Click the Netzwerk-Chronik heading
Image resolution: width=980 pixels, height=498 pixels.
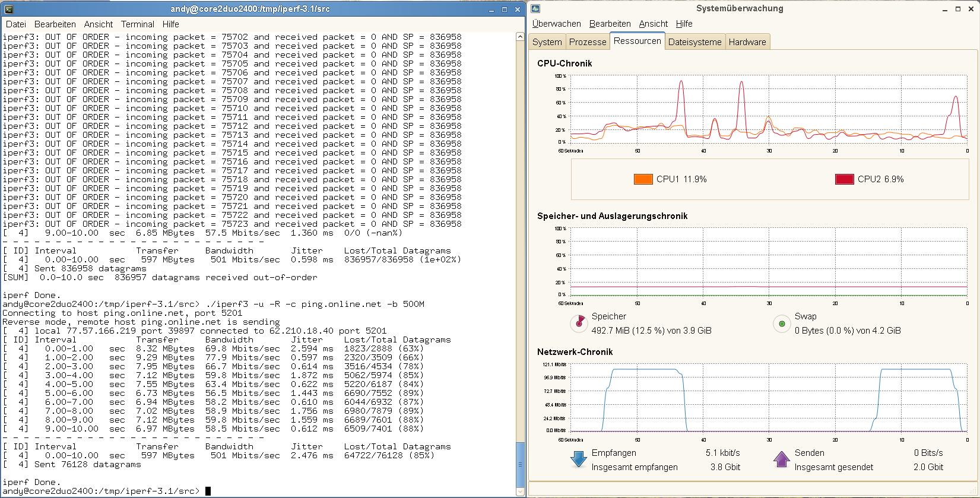coord(575,352)
